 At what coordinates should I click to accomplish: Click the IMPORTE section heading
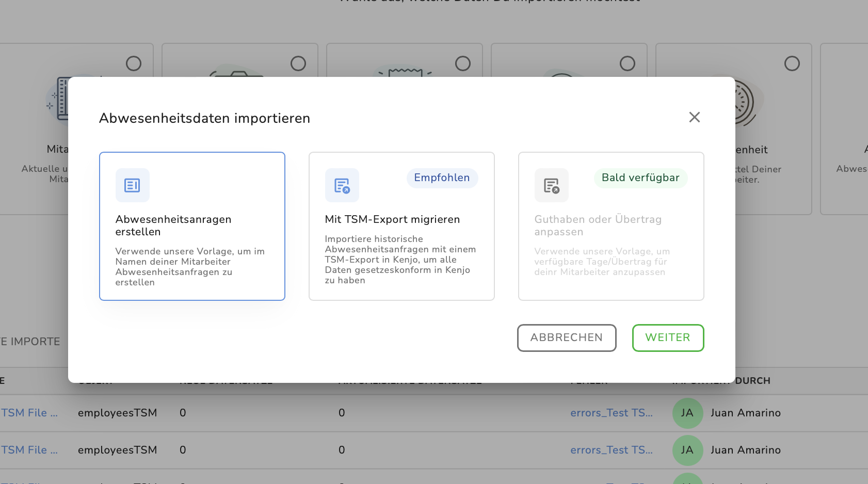(x=31, y=342)
